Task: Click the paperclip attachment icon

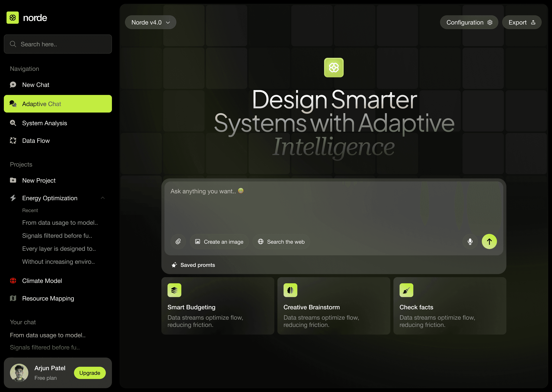Action: coord(178,242)
